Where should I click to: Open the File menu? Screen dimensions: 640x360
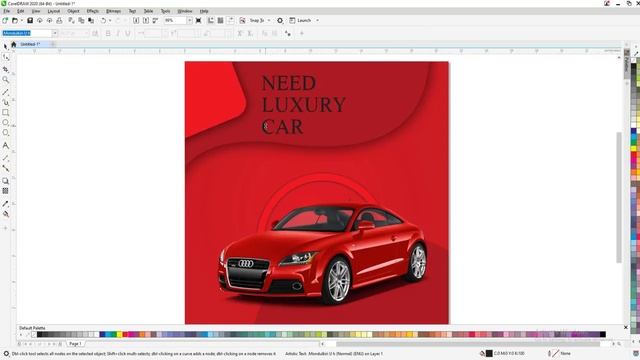[7, 11]
